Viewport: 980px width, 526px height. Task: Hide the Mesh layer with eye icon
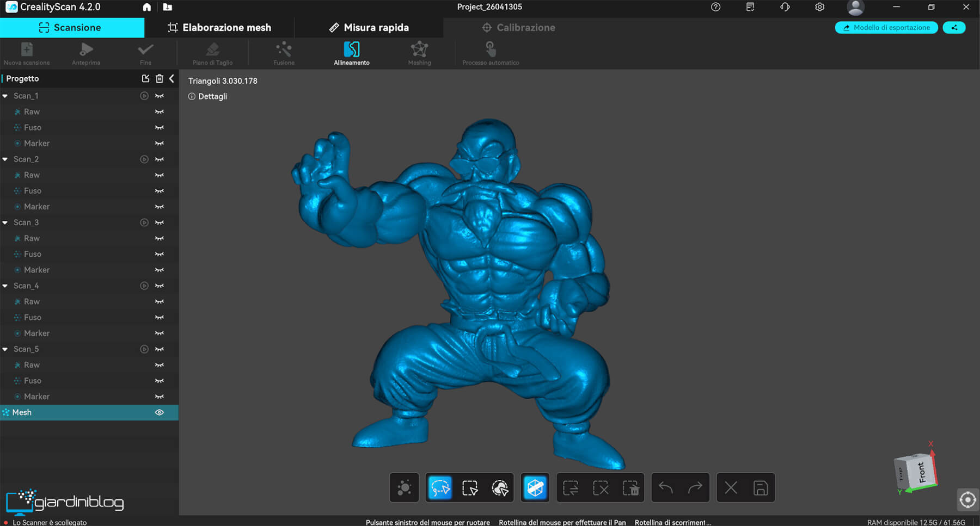(x=160, y=412)
